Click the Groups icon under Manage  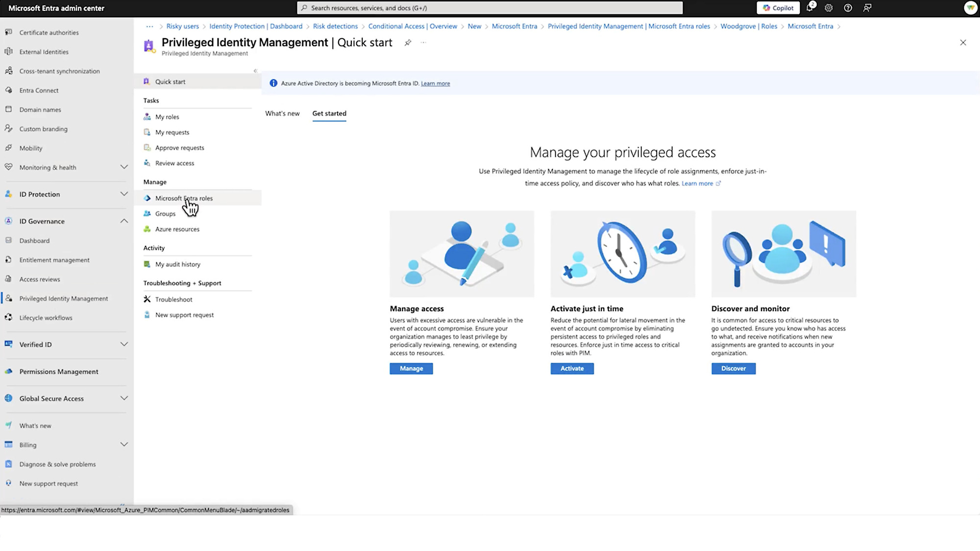click(147, 214)
